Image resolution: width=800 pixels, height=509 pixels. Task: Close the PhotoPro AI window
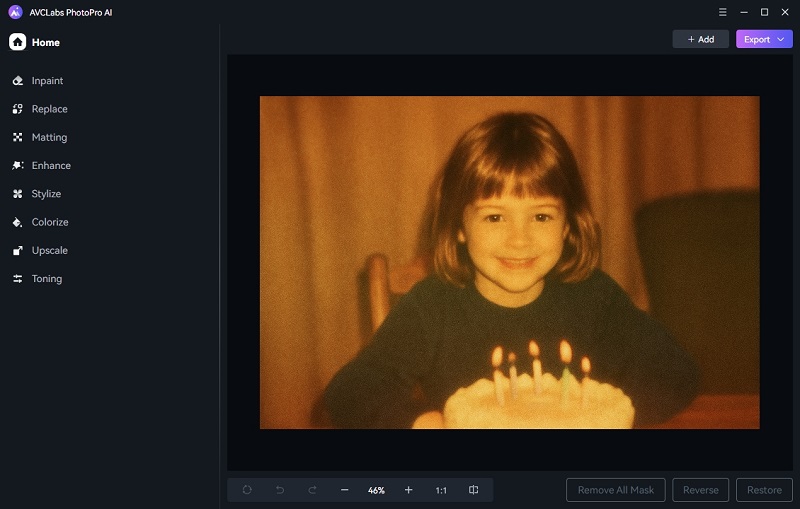coord(785,12)
